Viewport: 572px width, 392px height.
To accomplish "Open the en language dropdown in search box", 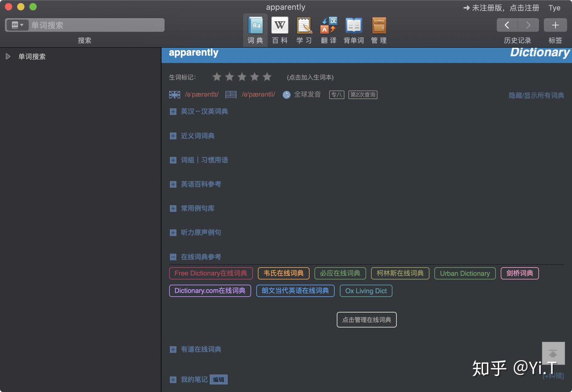I will click(18, 25).
